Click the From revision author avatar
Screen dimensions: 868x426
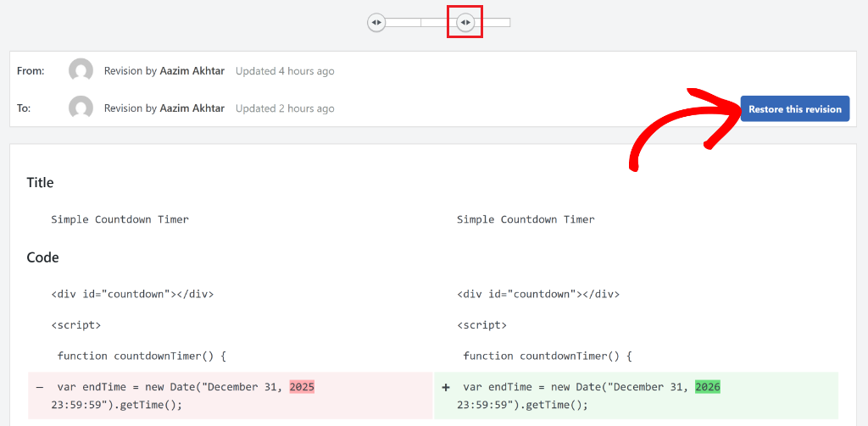81,71
